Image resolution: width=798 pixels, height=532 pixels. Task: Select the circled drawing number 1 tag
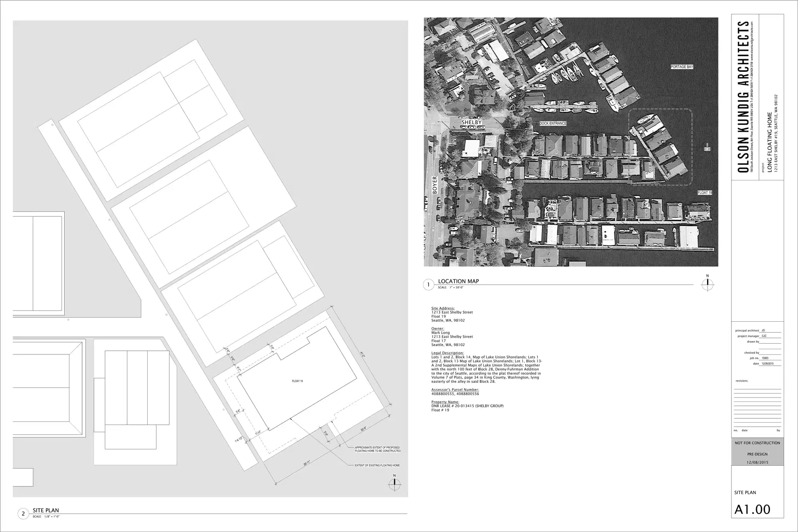coord(429,285)
